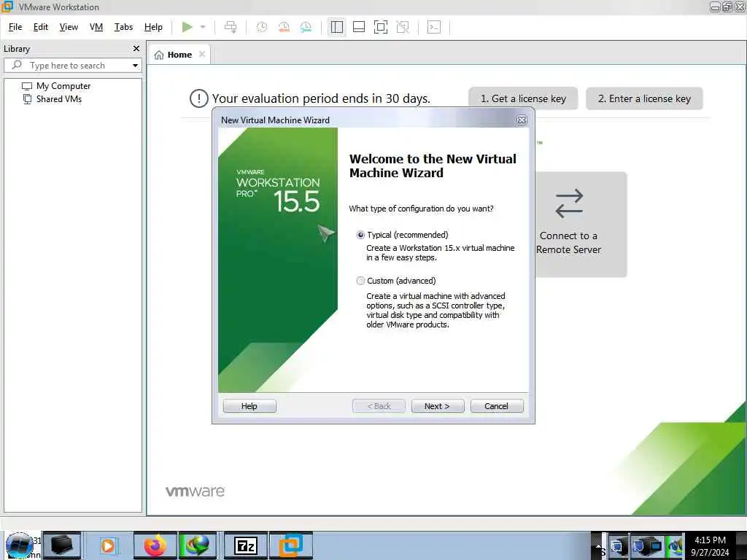Click Help in the wizard
Image resolution: width=747 pixels, height=560 pixels.
pos(249,406)
